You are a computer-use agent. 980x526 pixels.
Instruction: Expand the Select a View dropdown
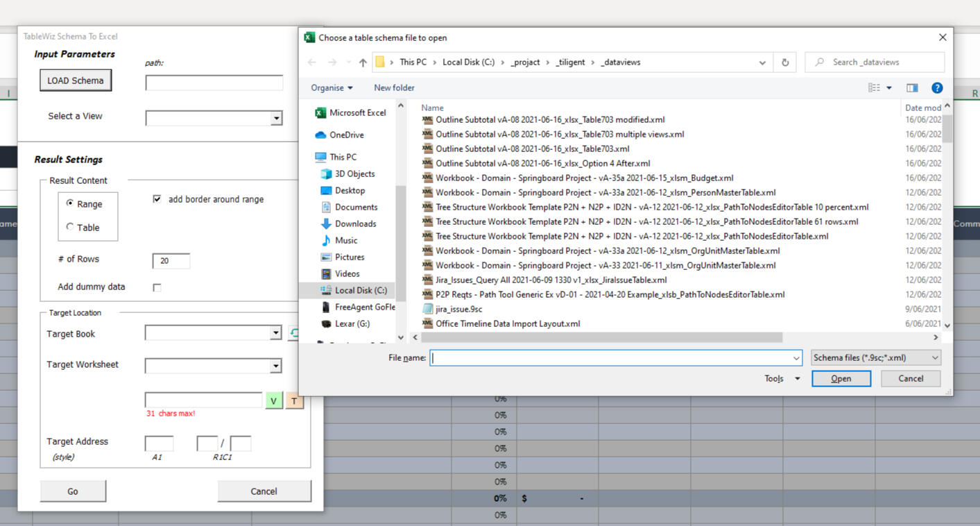click(x=276, y=119)
